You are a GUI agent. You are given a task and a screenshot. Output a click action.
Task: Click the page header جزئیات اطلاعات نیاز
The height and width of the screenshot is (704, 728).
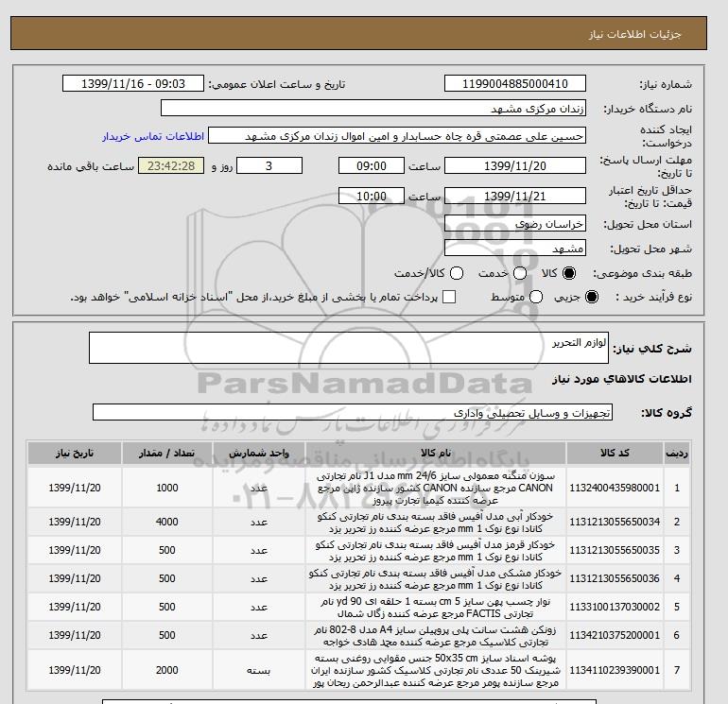[x=634, y=34]
